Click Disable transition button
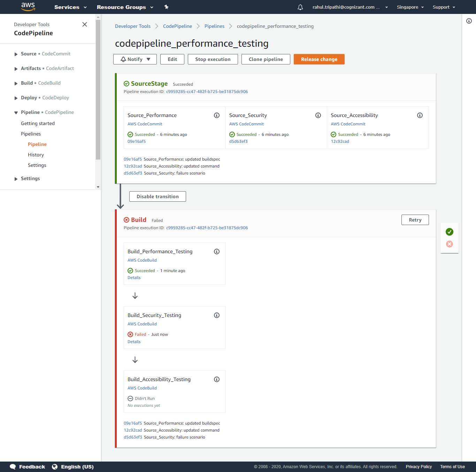The image size is (476, 472). 158,196
